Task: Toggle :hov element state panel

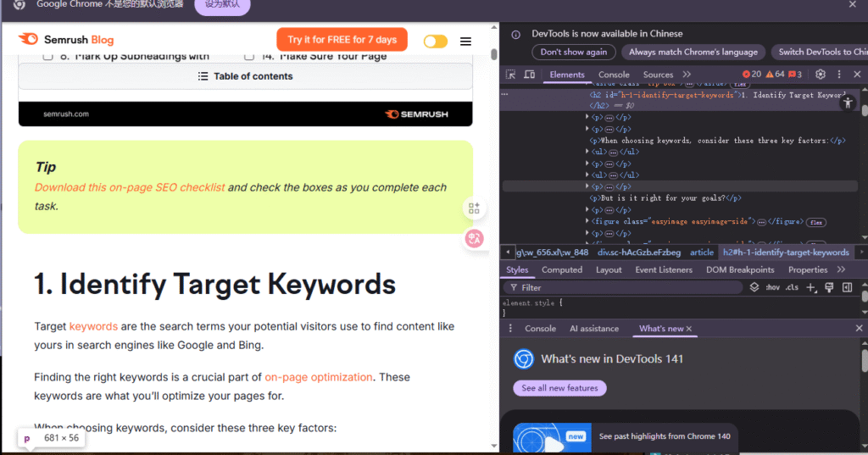Action: tap(772, 288)
